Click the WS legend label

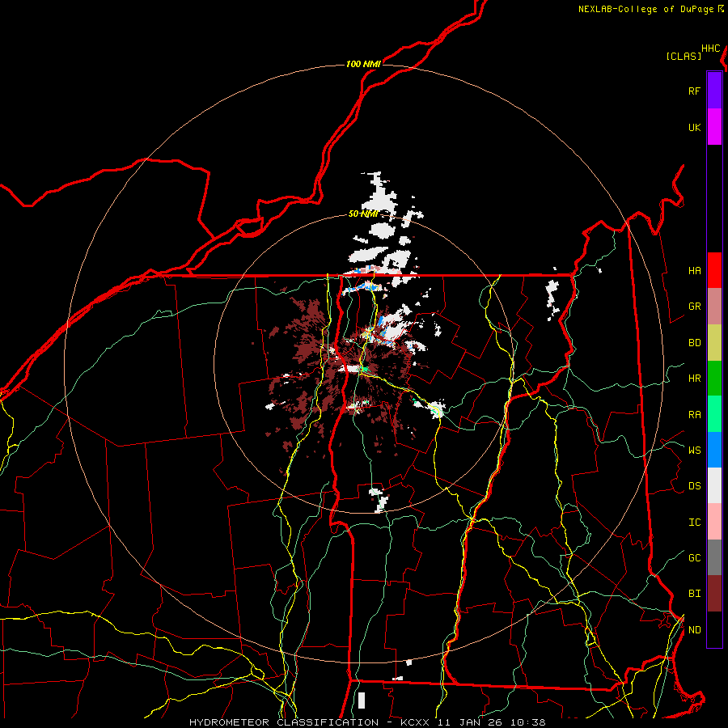point(694,450)
